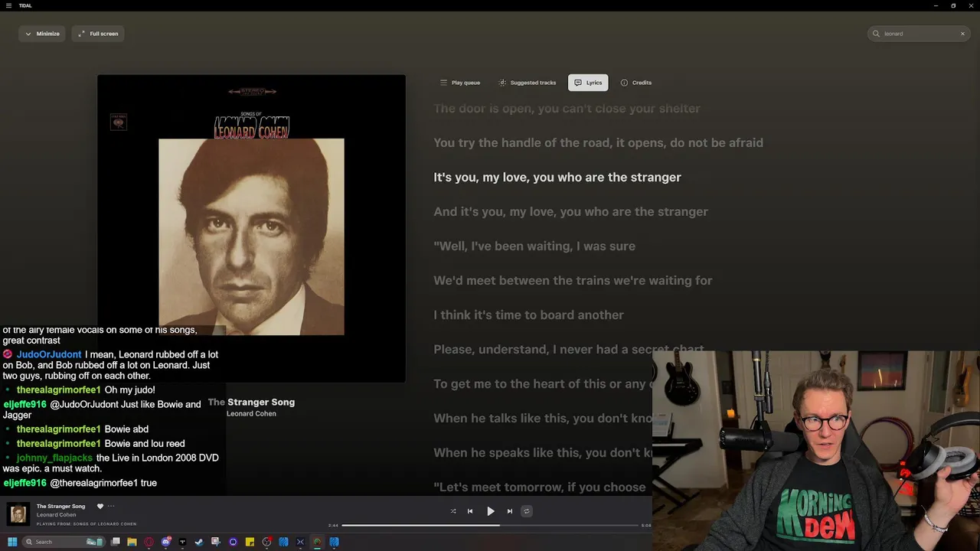
Task: Click the Windows taskbar Search box
Action: [x=64, y=542]
